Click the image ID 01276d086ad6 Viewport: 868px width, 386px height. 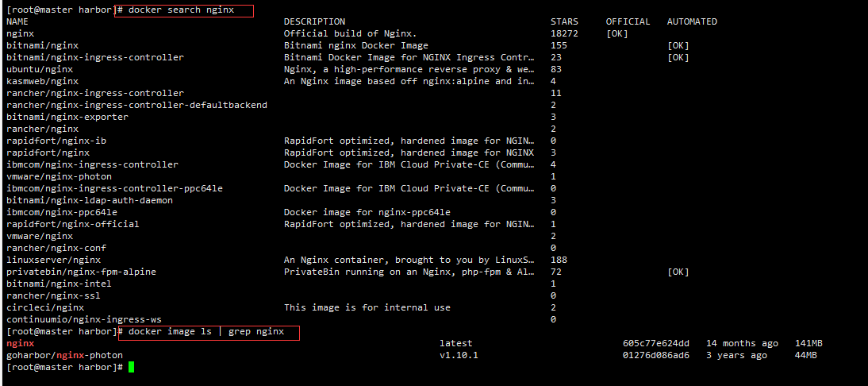coord(656,356)
